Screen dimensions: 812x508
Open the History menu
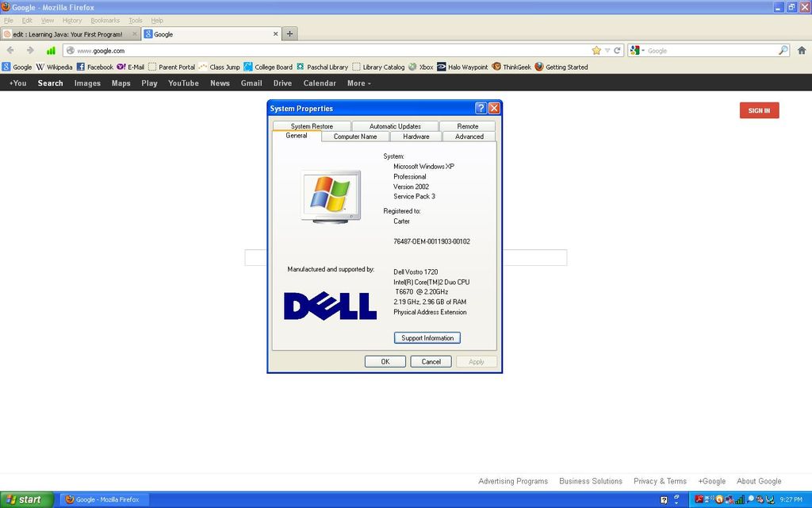click(72, 20)
